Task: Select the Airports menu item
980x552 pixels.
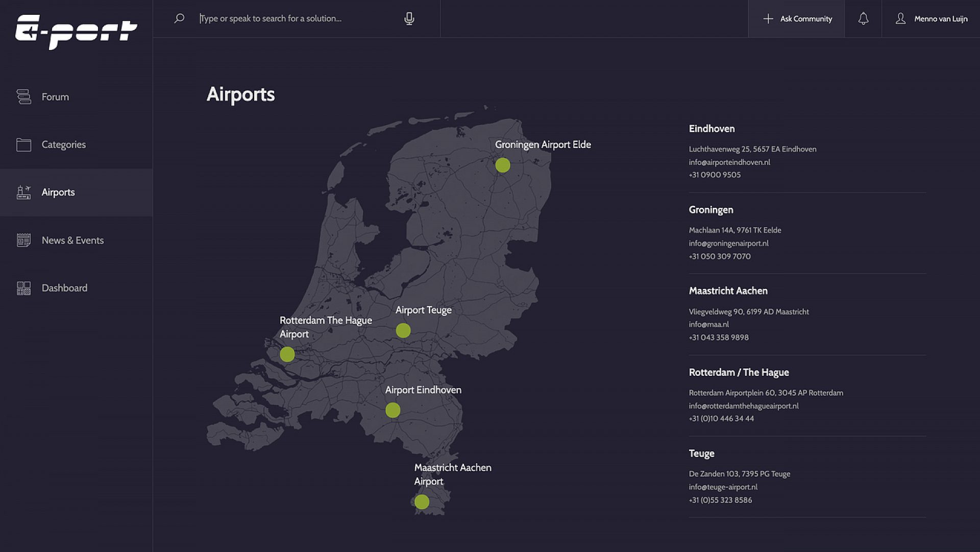Action: pyautogui.click(x=76, y=192)
